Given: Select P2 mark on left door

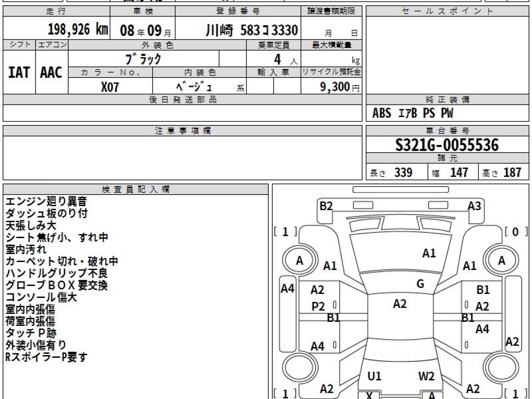Looking at the screenshot, I should tap(318, 306).
